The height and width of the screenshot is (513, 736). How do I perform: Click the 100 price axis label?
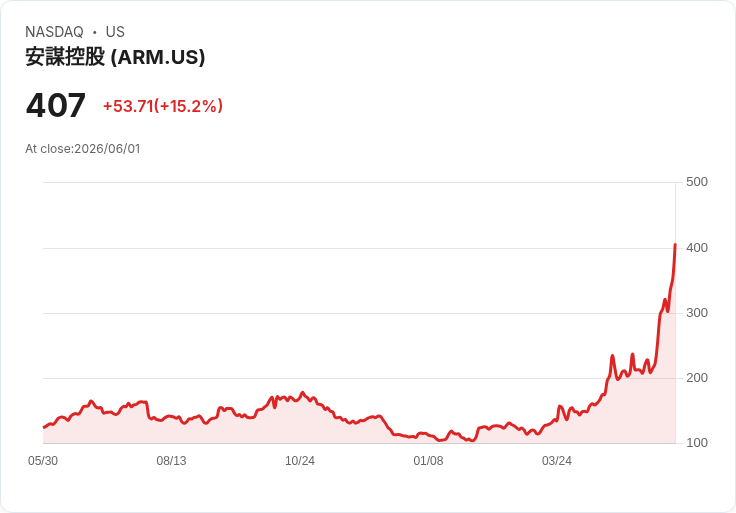coord(697,442)
